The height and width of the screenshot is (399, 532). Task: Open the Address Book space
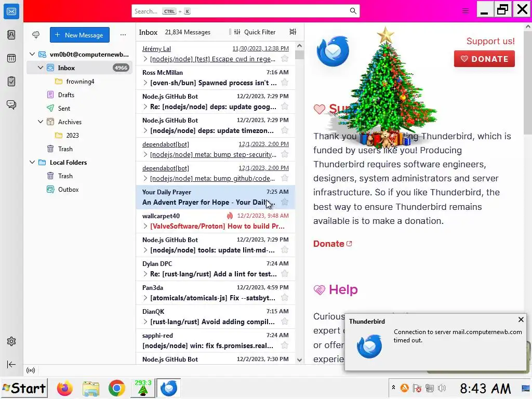coord(11,35)
